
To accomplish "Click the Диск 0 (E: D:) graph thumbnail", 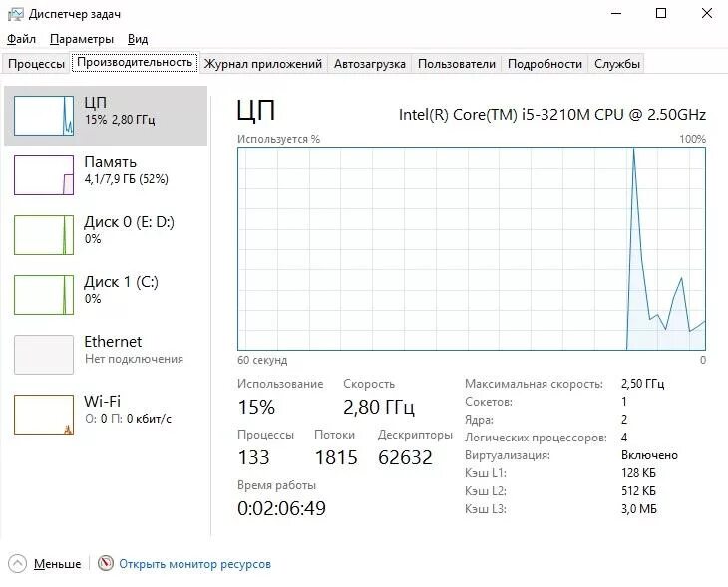I will [44, 235].
